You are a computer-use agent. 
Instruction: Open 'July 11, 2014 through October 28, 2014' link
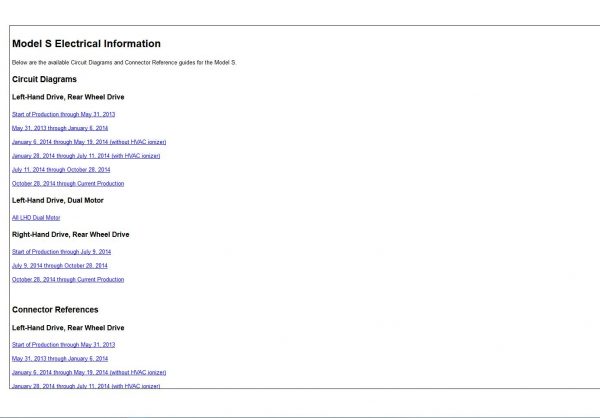pyautogui.click(x=61, y=170)
